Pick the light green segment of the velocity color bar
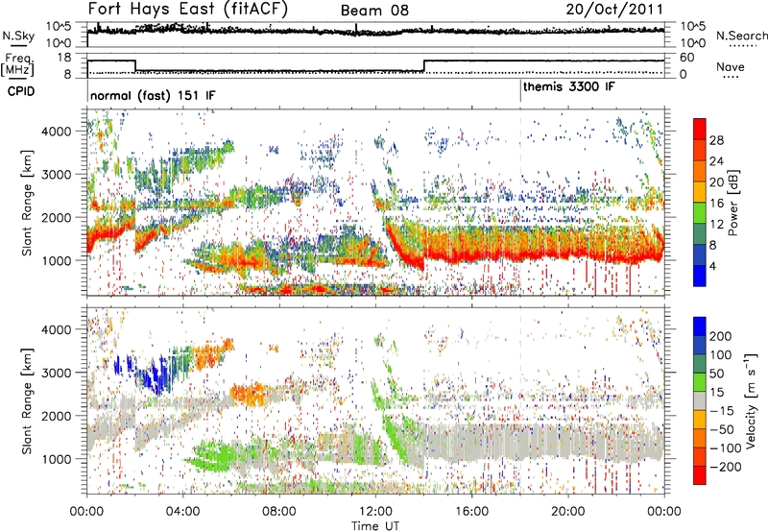Image resolution: width=768 pixels, height=532 pixels. pyautogui.click(x=700, y=382)
